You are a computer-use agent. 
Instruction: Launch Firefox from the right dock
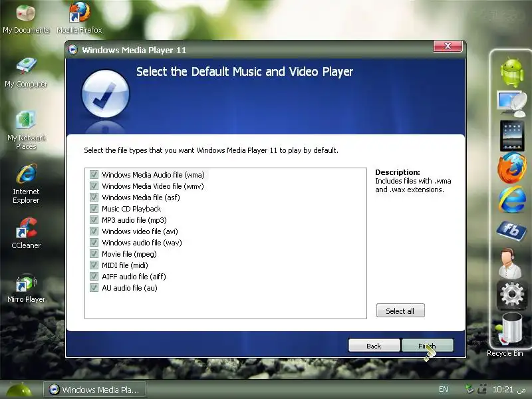(x=511, y=168)
